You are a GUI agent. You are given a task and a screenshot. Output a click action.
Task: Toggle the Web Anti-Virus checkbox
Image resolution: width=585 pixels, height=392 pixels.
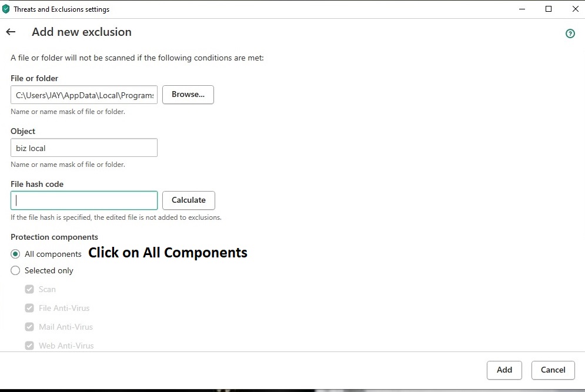pyautogui.click(x=29, y=346)
